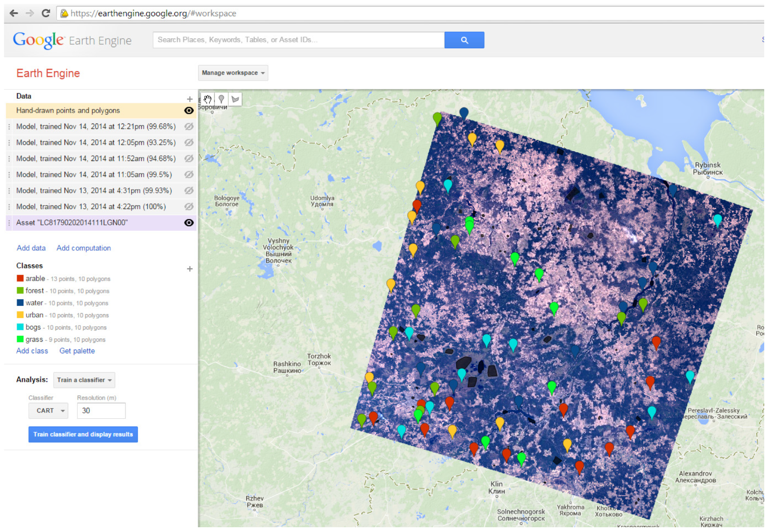
Task: Click the plus icon beside Data heading
Action: pos(190,99)
